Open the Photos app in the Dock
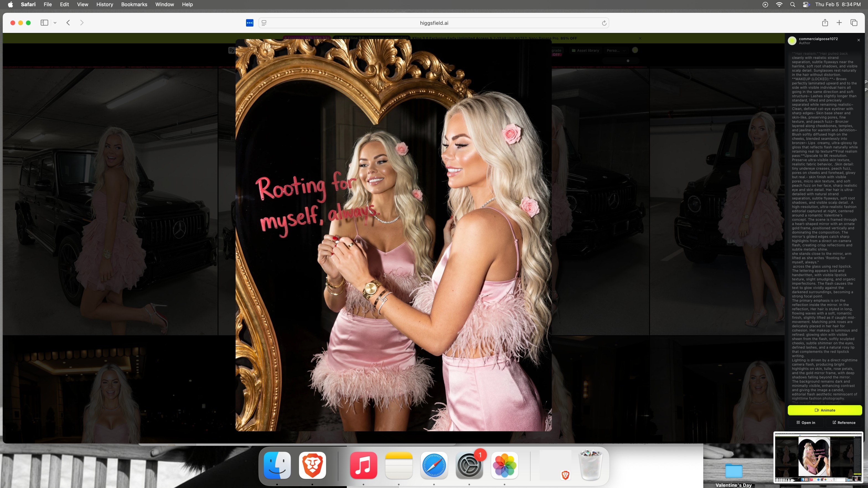Viewport: 868px width, 488px height. [504, 465]
